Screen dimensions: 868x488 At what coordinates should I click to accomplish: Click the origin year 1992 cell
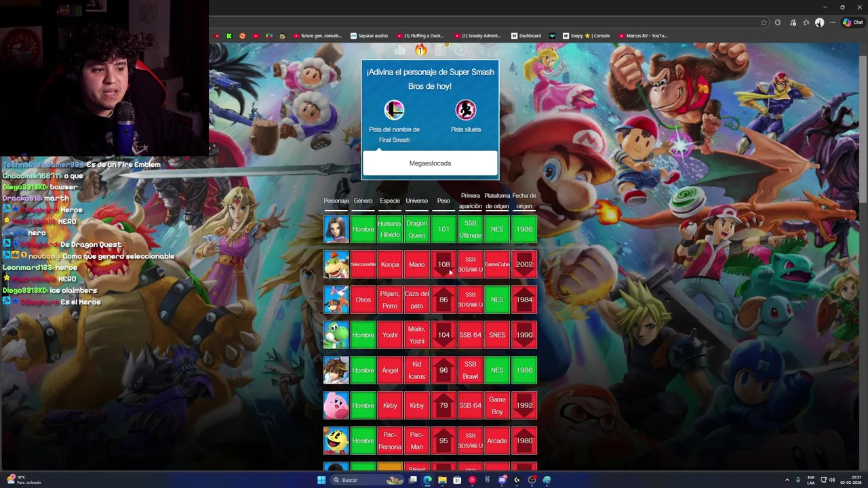[524, 405]
